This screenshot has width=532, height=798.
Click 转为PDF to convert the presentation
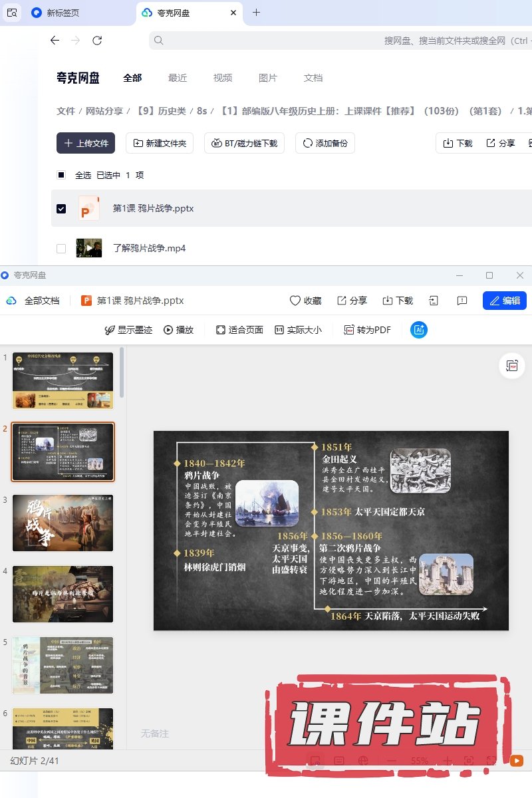pyautogui.click(x=367, y=330)
